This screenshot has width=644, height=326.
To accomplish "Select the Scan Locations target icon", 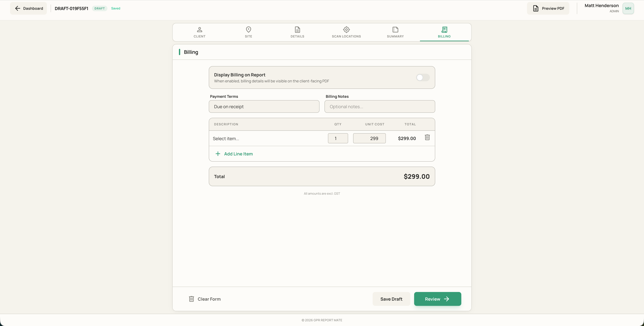I will 346,30.
